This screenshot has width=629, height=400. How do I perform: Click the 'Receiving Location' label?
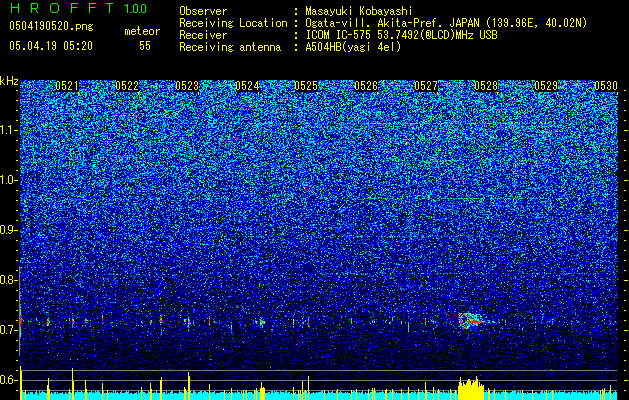click(x=233, y=23)
